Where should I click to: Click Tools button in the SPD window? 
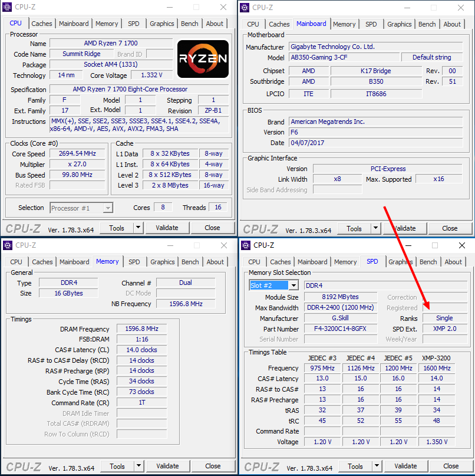pyautogui.click(x=355, y=467)
